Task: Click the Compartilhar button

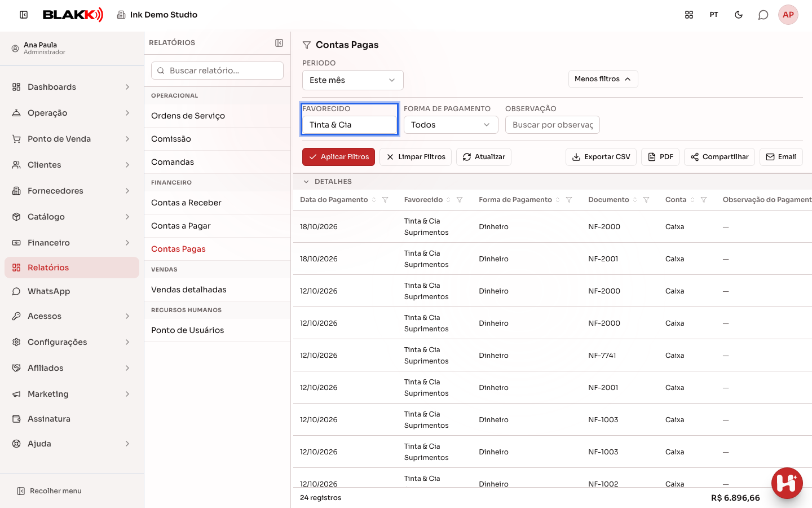Action: (720, 157)
